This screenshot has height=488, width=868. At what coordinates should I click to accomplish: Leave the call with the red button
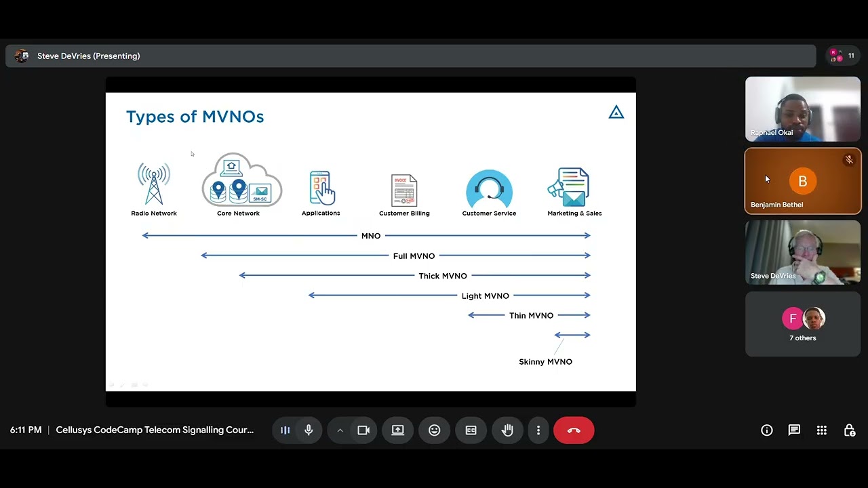point(574,430)
